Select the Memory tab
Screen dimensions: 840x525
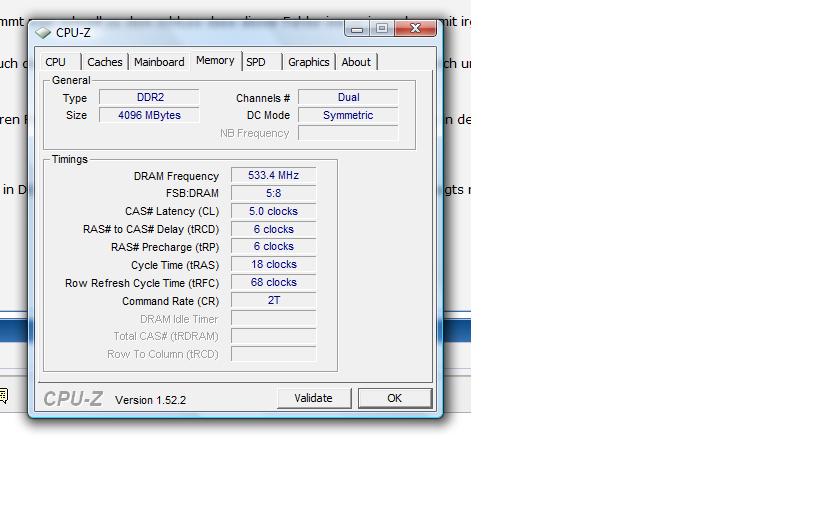coord(215,61)
